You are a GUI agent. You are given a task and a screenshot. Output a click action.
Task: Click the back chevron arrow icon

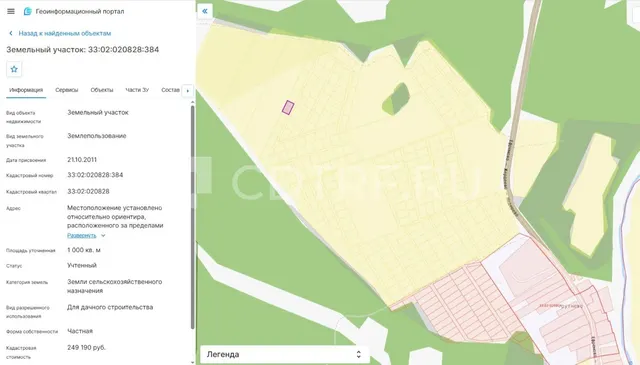click(x=11, y=33)
